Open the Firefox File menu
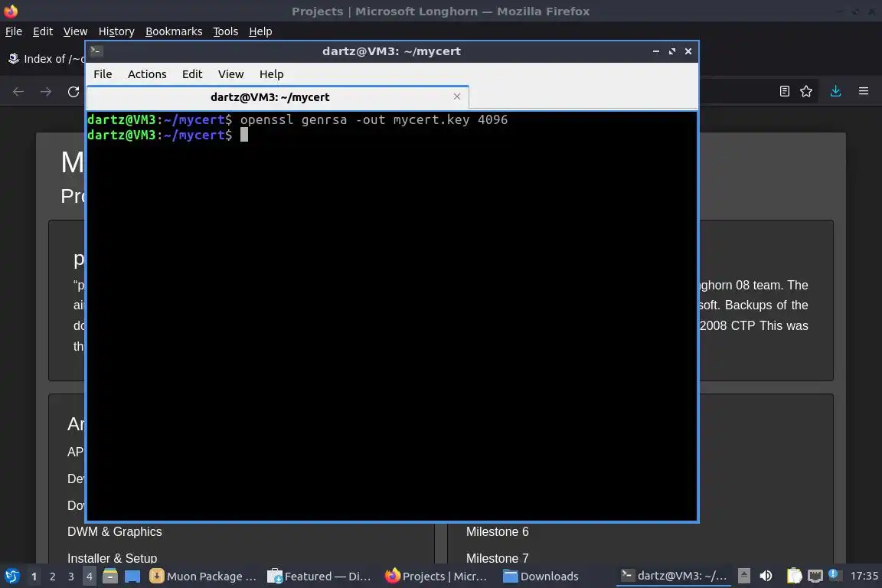The width and height of the screenshot is (882, 588). (x=14, y=31)
